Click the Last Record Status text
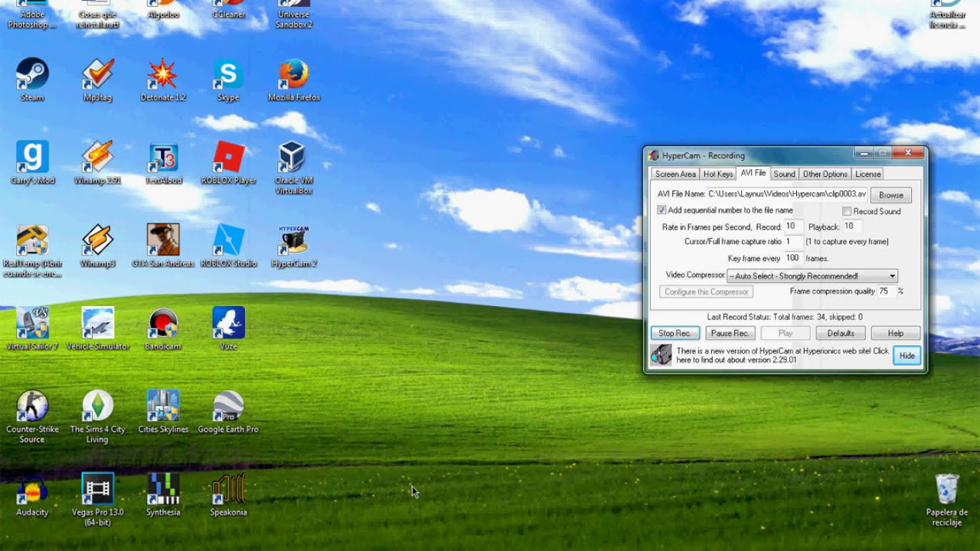This screenshot has width=980, height=551. pyautogui.click(x=785, y=317)
